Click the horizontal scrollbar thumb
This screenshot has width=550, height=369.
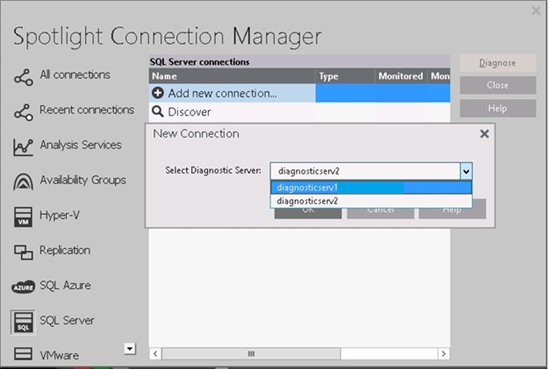tap(251, 354)
